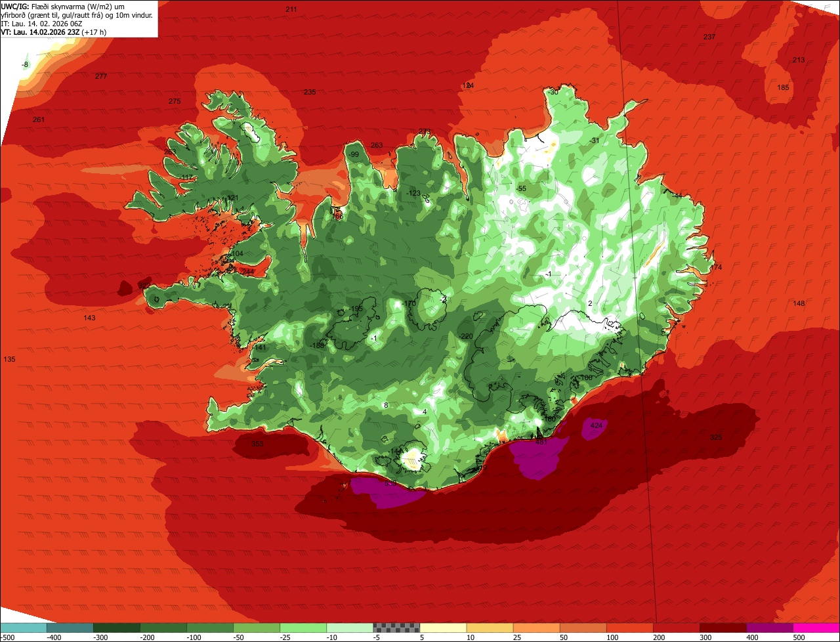The image size is (840, 642).
Task: Click the map title 'Flæði skynvarma (W/m2)'
Action: (x=73, y=6)
